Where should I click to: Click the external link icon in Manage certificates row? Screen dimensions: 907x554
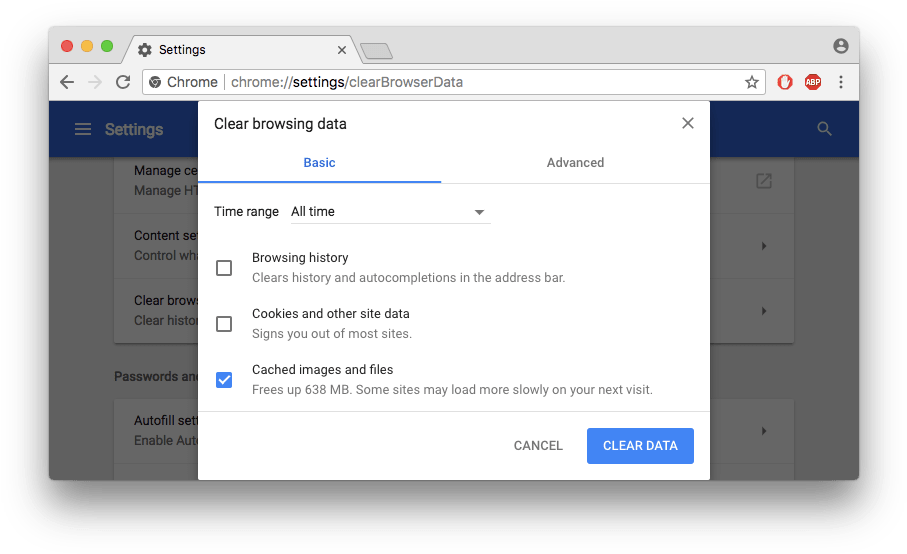pyautogui.click(x=764, y=181)
